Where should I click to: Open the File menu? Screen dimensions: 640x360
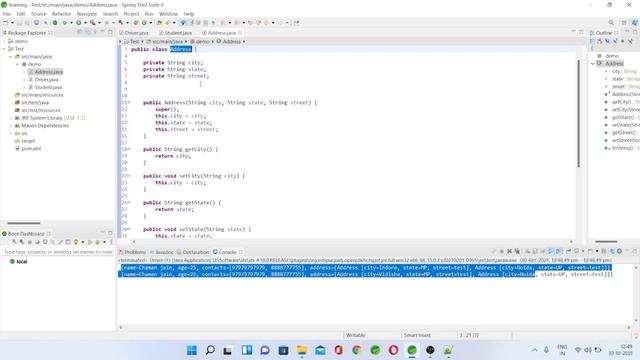[7, 14]
